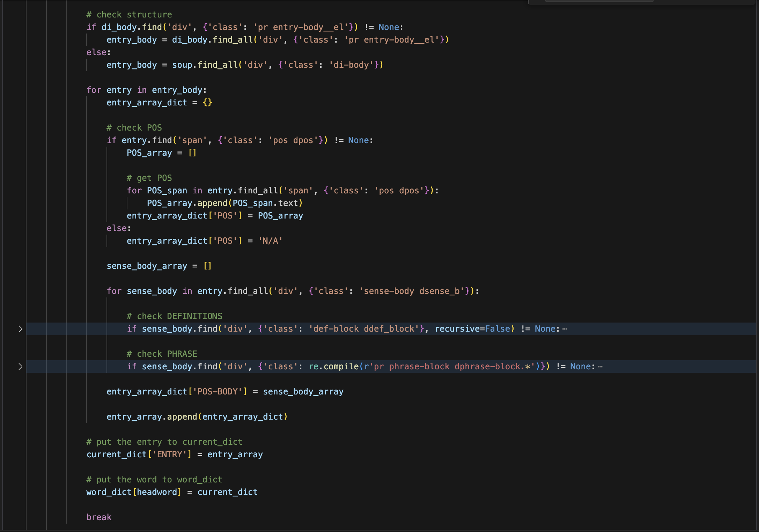This screenshot has width=759, height=532.
Task: Click the ellipsis after the def-block line
Action: [565, 329]
